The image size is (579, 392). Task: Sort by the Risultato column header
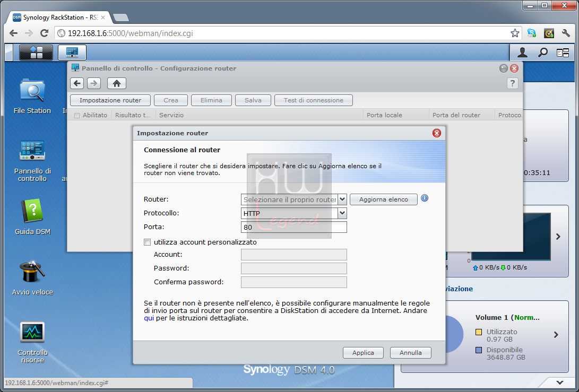click(133, 115)
